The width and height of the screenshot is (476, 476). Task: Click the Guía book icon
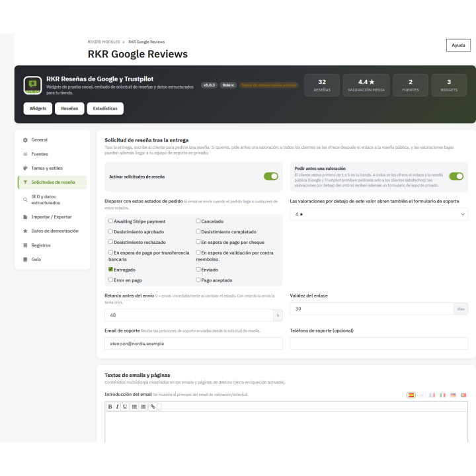(25, 259)
